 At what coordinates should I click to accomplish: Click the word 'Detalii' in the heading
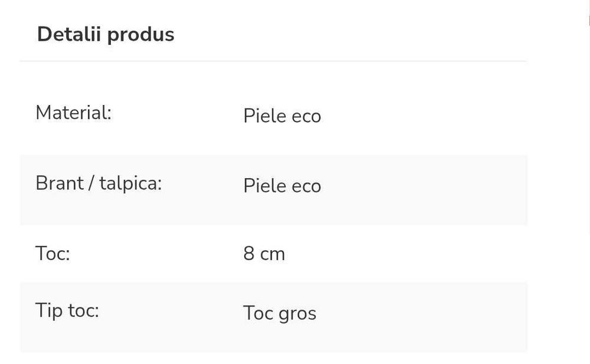click(70, 34)
